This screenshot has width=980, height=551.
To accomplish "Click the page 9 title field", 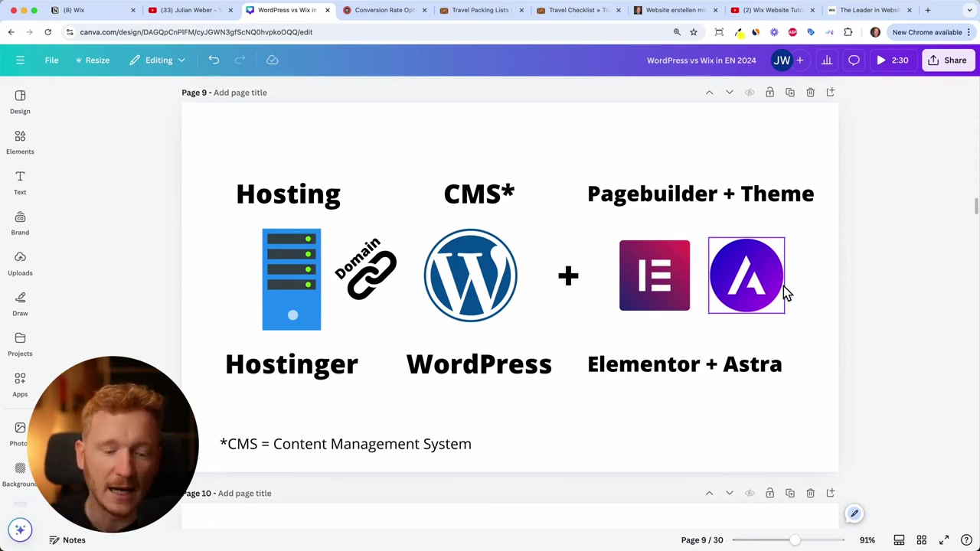I will click(x=240, y=93).
